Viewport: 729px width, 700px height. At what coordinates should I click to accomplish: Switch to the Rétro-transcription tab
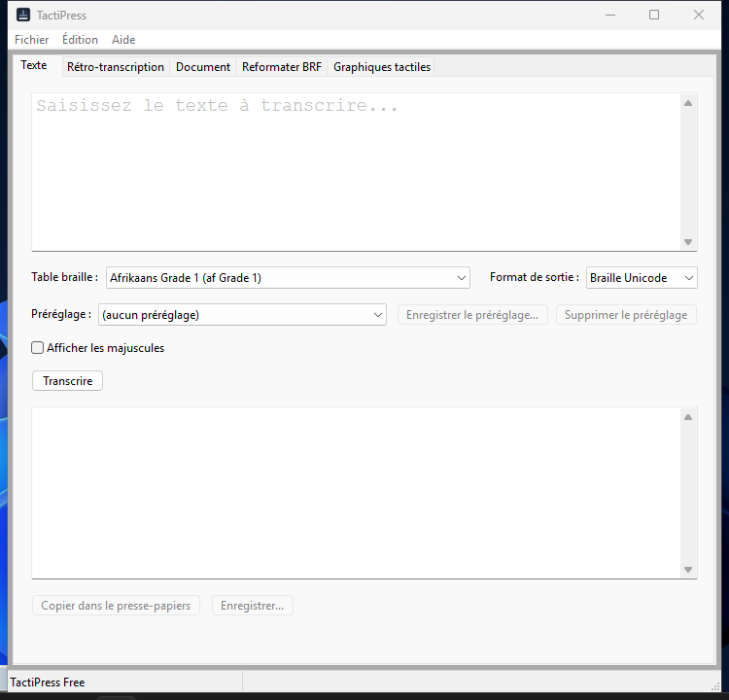click(116, 67)
